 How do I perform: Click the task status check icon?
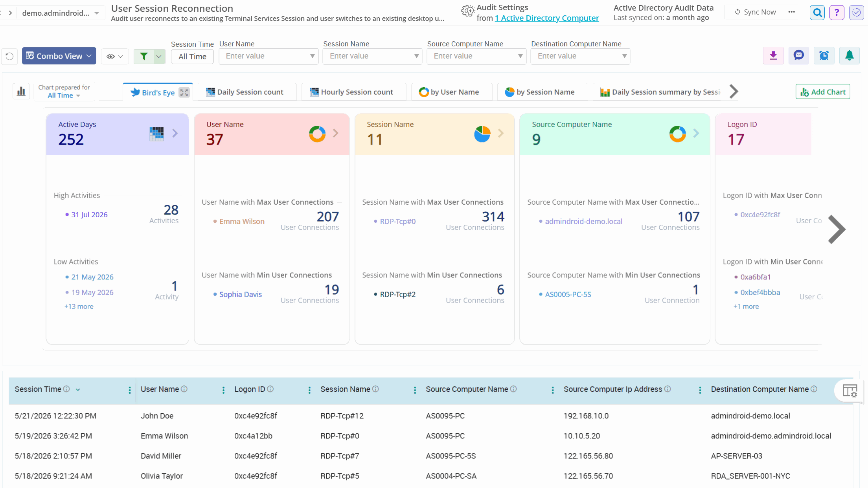(856, 13)
